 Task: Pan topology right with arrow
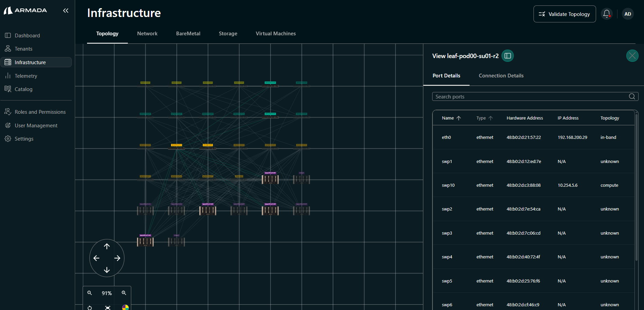(117, 258)
